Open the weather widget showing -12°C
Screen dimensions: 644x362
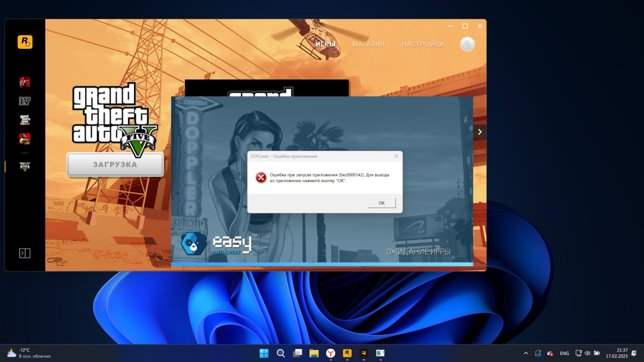[x=29, y=353]
